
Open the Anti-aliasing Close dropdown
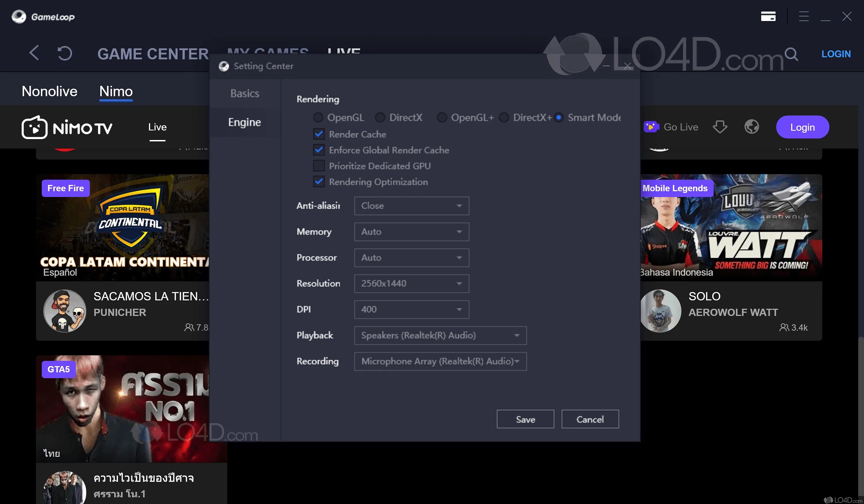click(412, 206)
